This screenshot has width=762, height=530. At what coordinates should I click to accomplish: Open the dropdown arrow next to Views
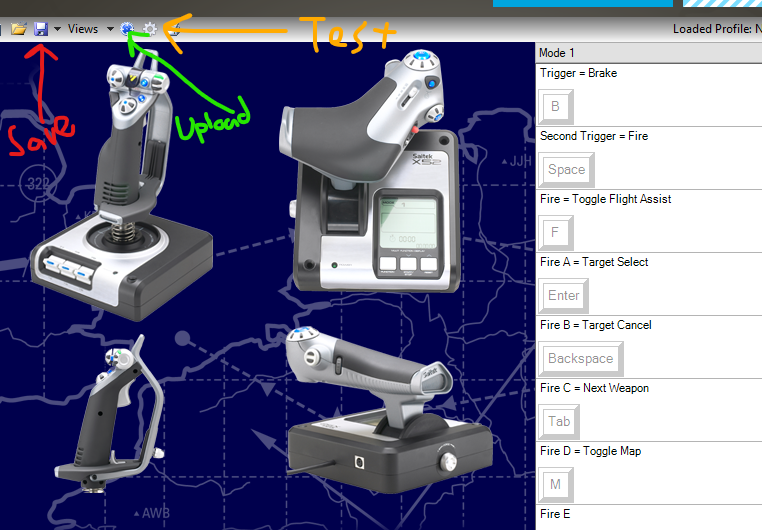(x=110, y=29)
